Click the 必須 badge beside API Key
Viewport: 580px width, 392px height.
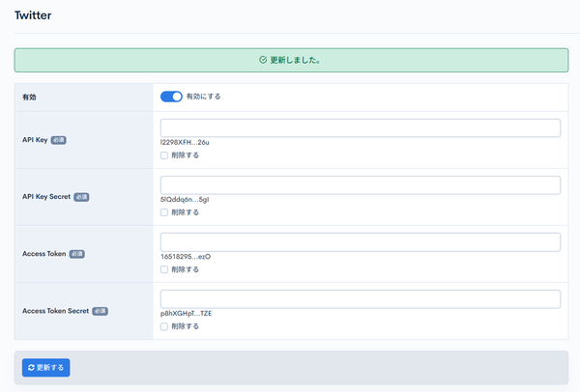(x=58, y=140)
